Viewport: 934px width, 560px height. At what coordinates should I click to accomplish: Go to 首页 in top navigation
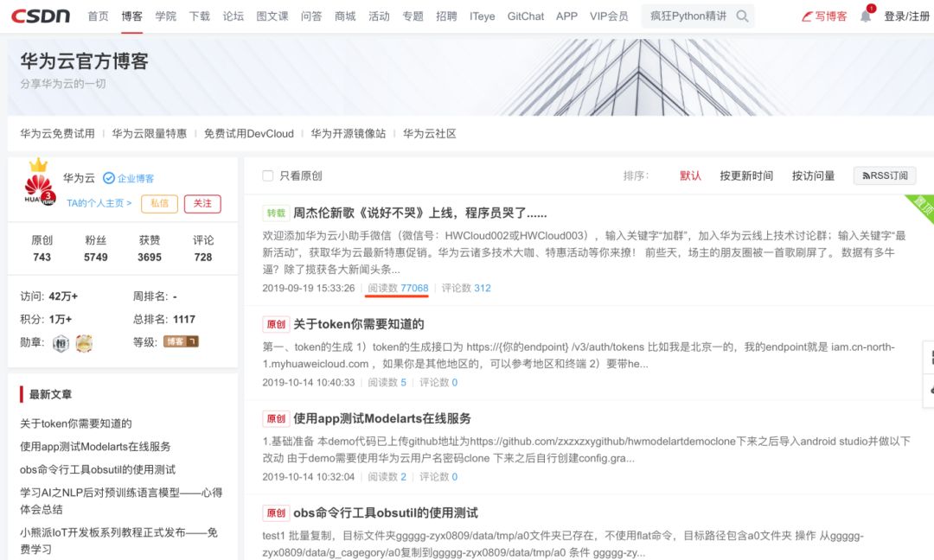point(99,16)
